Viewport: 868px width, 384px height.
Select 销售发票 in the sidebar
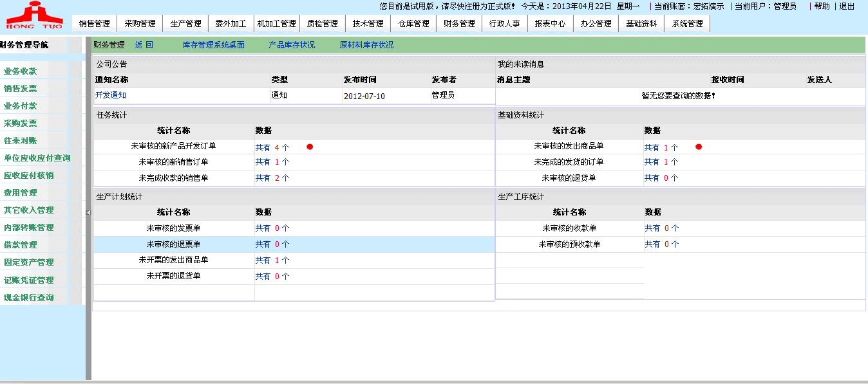point(21,88)
